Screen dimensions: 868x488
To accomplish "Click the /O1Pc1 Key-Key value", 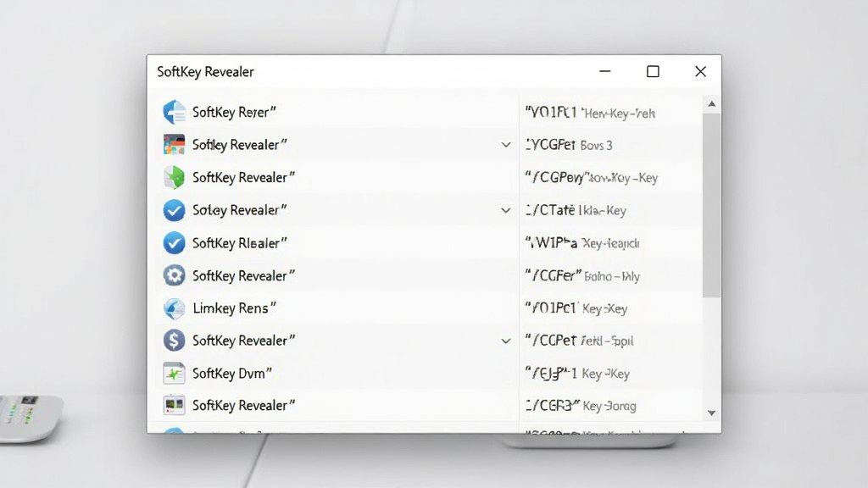I will 576,308.
